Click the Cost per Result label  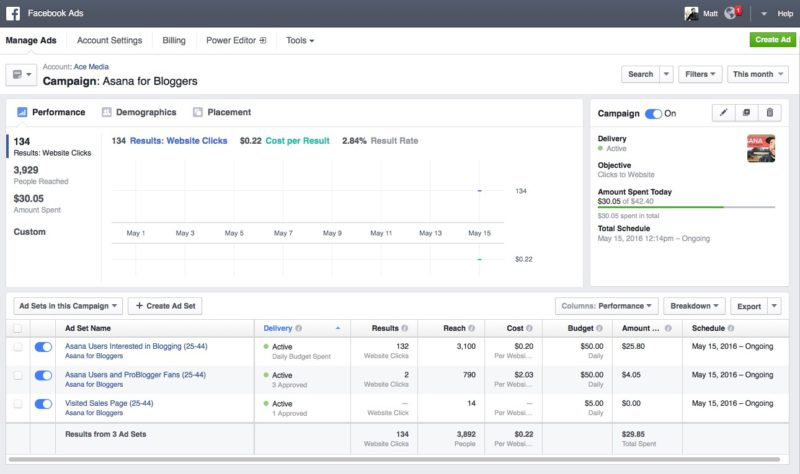pyautogui.click(x=297, y=141)
